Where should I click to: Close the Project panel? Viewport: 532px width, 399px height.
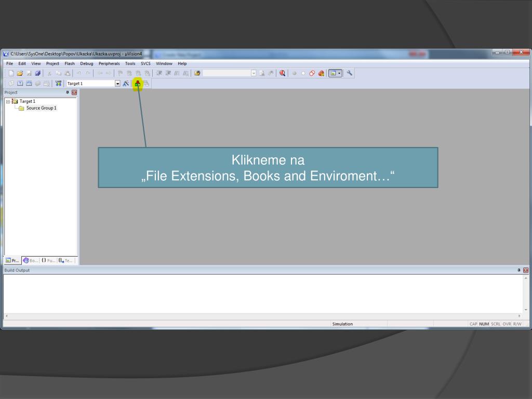tap(74, 92)
